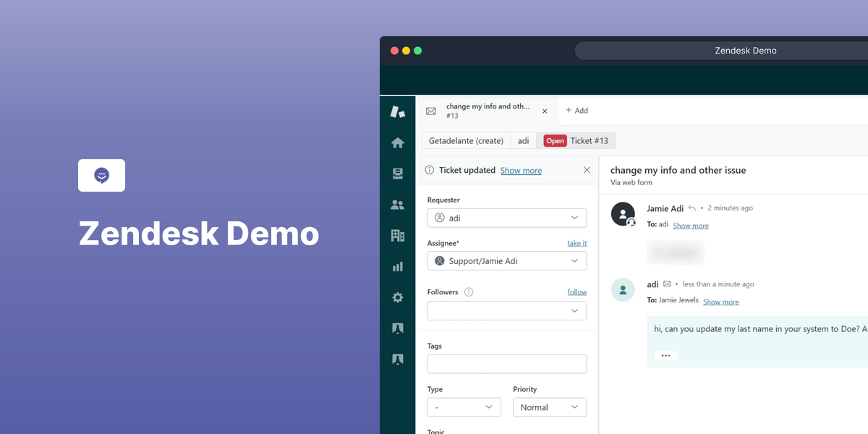Image resolution: width=868 pixels, height=434 pixels.
Task: Click the info icon next to Followers
Action: point(469,292)
